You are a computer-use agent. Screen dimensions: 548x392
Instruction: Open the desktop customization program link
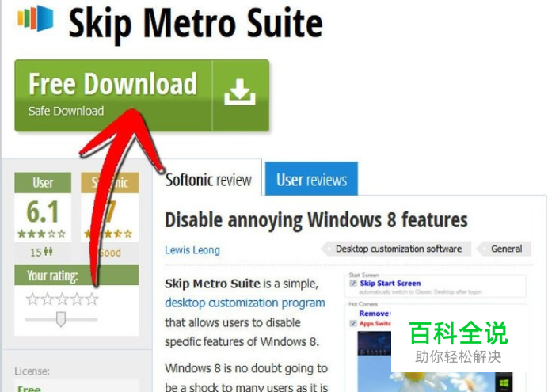pos(245,303)
